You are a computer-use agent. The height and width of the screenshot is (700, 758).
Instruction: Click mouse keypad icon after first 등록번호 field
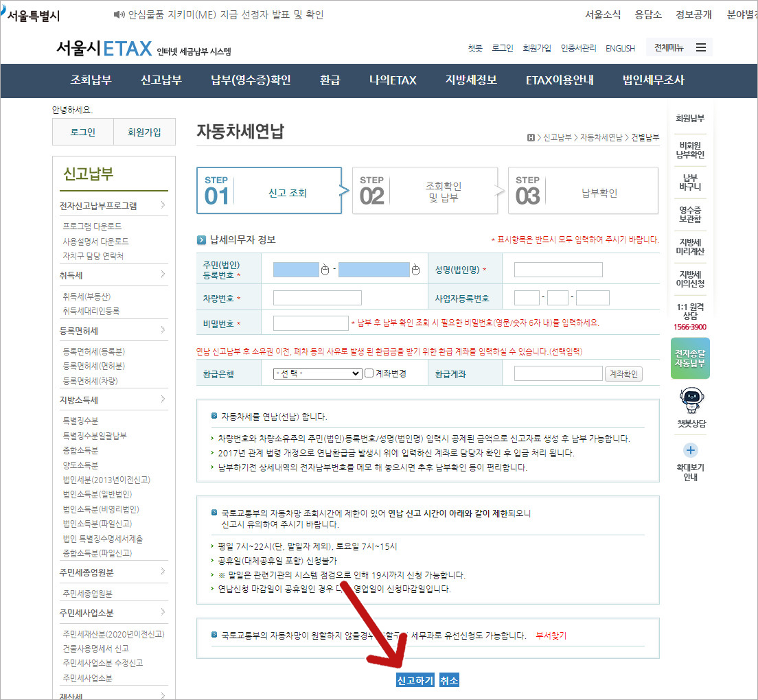click(x=325, y=270)
